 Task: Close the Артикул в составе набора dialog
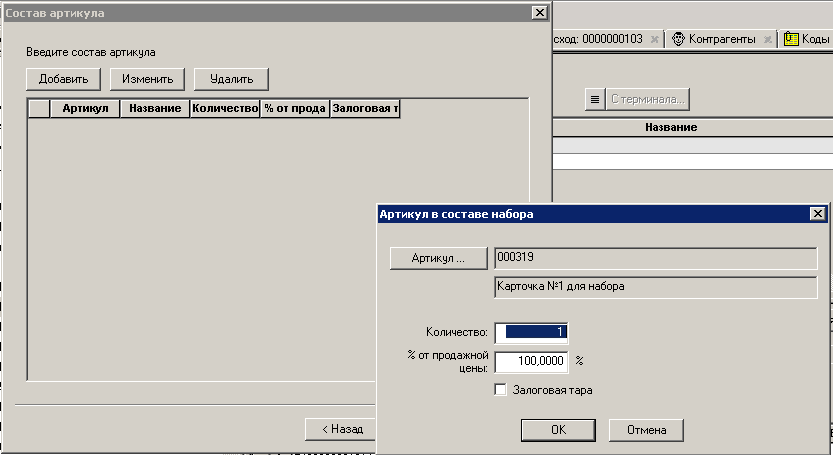tap(818, 214)
